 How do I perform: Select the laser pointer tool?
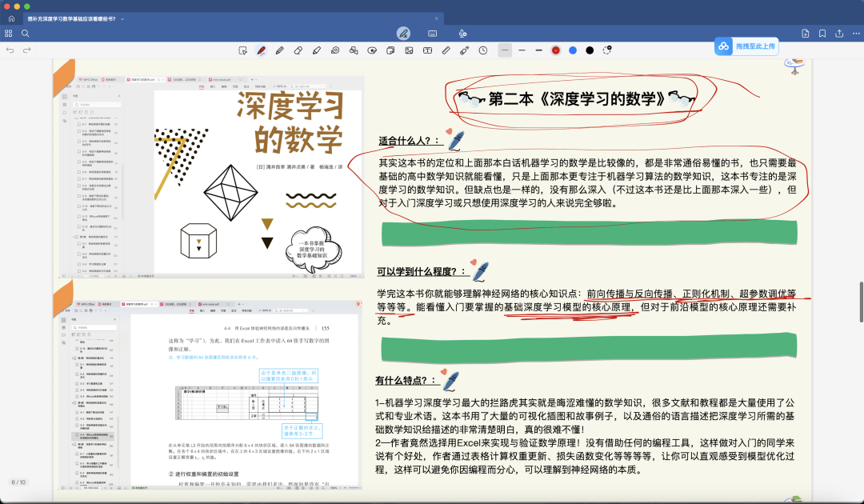point(465,50)
